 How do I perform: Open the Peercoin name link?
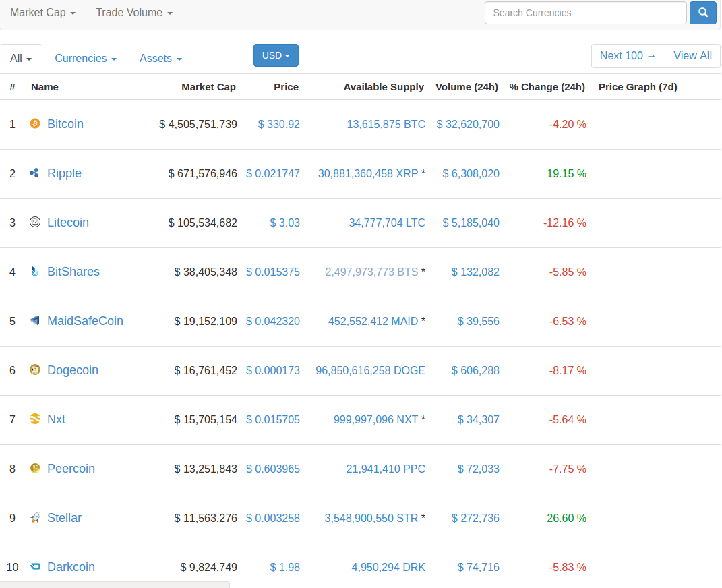point(71,469)
